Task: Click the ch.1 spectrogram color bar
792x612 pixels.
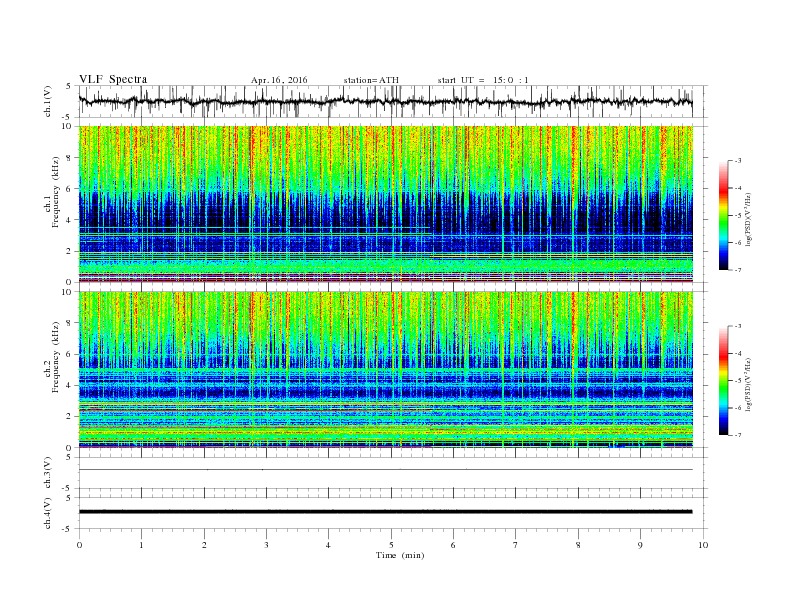Action: [723, 215]
